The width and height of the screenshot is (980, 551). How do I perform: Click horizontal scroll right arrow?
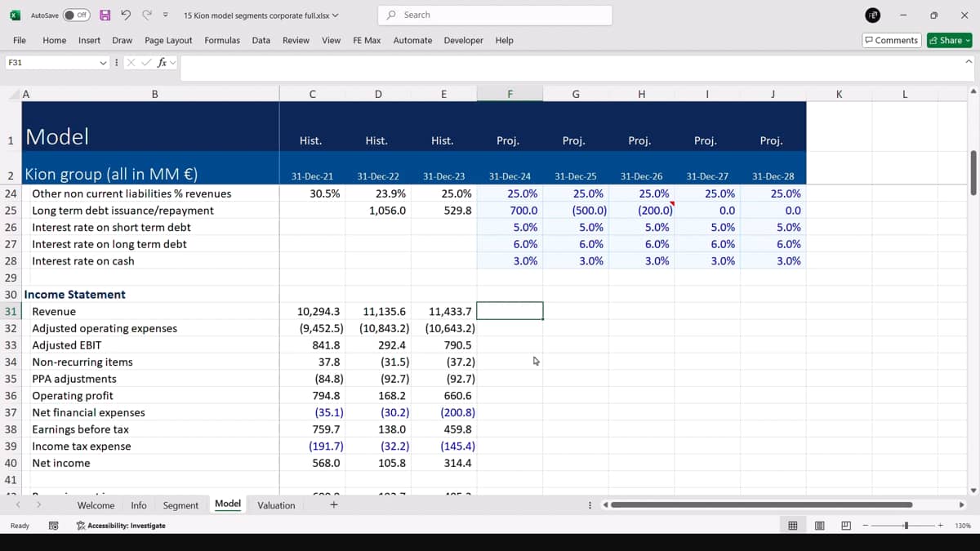(x=961, y=504)
